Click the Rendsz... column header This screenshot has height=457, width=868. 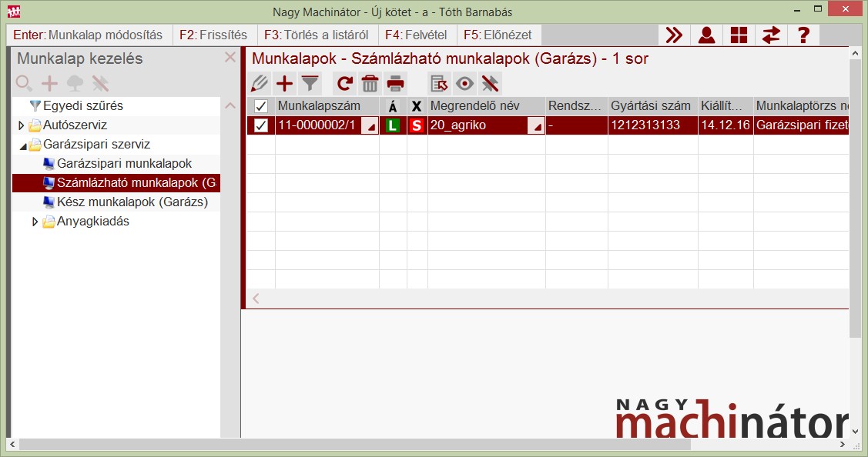click(x=576, y=106)
